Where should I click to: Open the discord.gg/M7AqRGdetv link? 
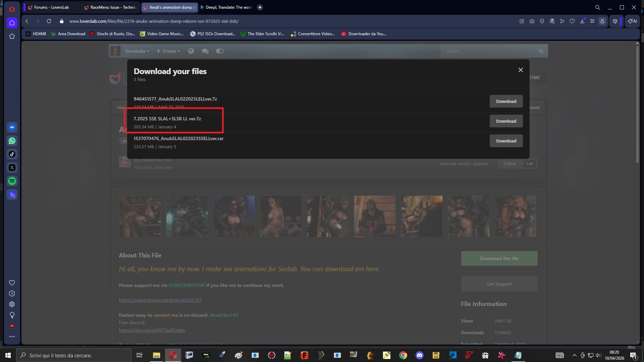(x=152, y=330)
